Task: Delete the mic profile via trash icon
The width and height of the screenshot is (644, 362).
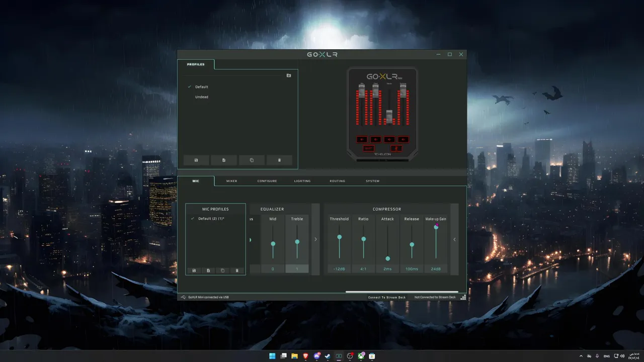Action: pyautogui.click(x=237, y=270)
